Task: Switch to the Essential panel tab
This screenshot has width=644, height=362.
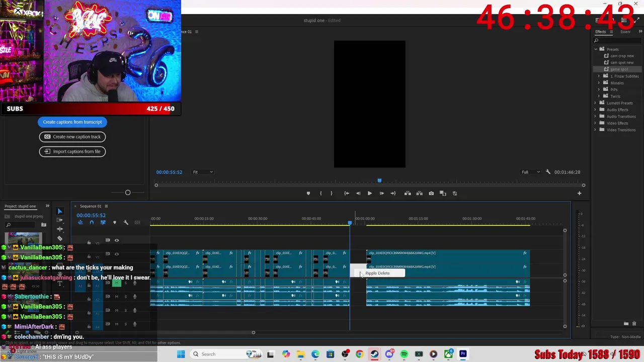Action: point(625,32)
